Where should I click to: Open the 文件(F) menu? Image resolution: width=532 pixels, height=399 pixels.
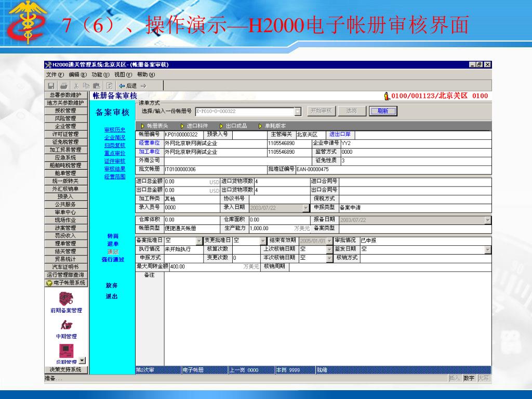coord(55,75)
